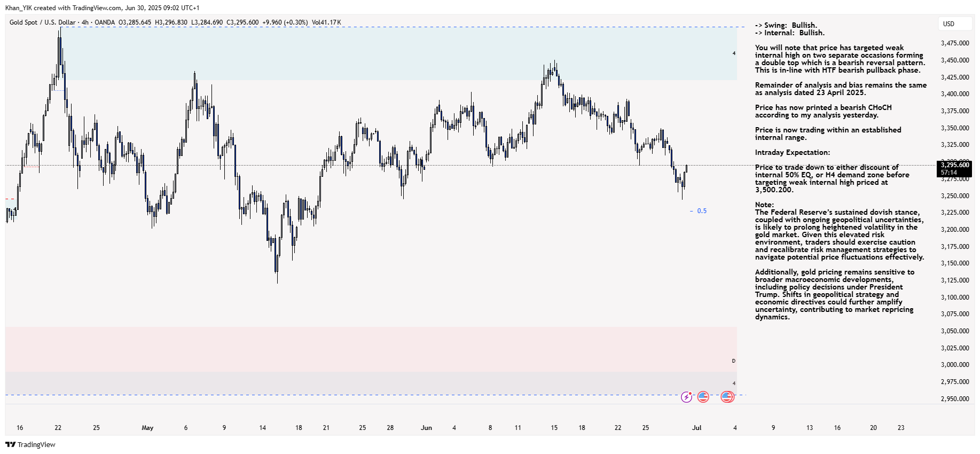Screen dimensions: 980x454
Task: Click the 3,400.000 price axis label
Action: [955, 93]
